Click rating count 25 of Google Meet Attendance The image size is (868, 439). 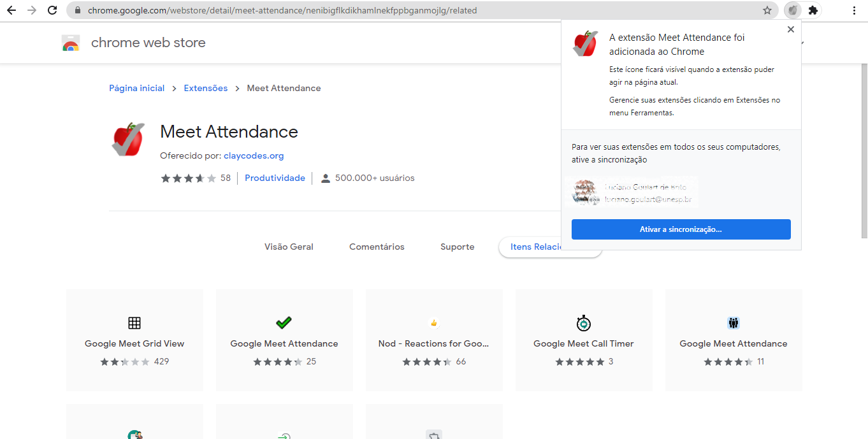(312, 361)
